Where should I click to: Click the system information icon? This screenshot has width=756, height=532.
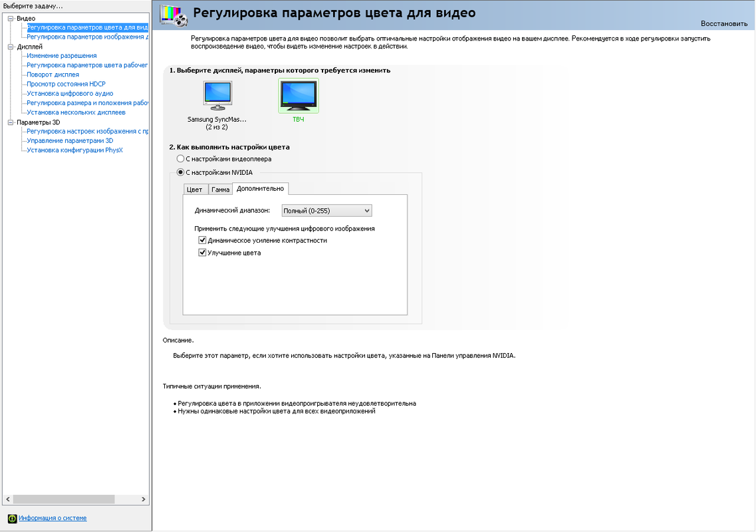(x=13, y=519)
